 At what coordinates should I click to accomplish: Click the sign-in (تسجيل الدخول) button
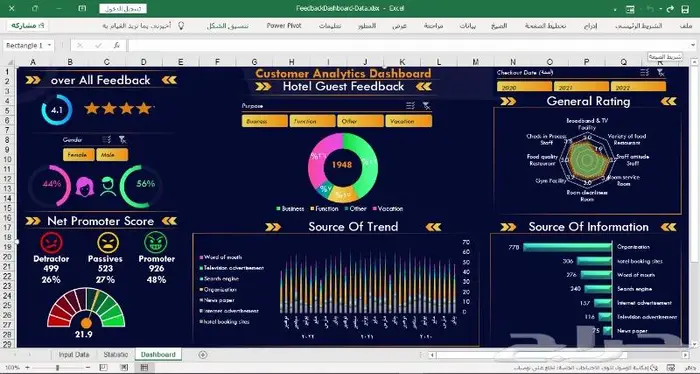(x=123, y=8)
